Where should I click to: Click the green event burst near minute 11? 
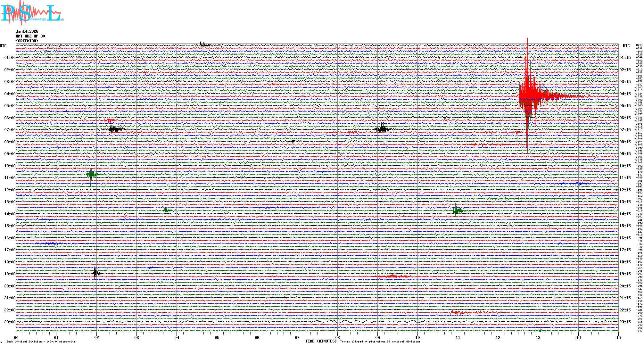click(x=457, y=210)
